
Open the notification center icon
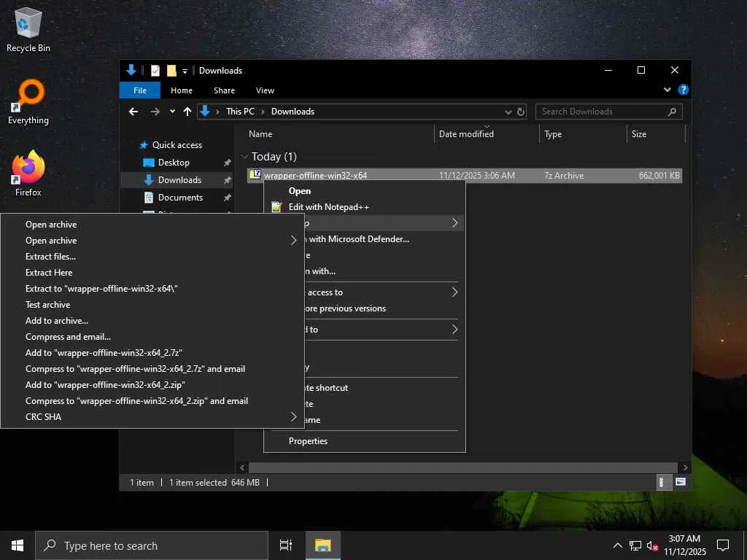723,545
